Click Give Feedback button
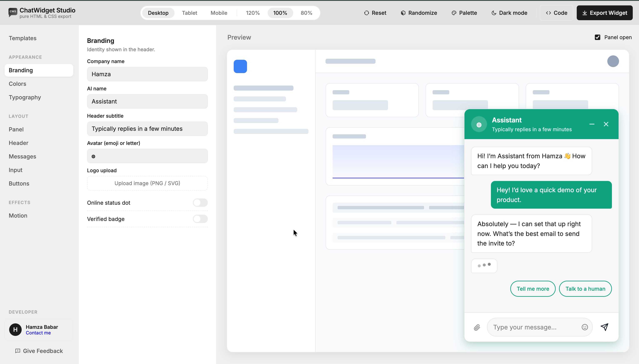639x364 pixels. pos(39,351)
